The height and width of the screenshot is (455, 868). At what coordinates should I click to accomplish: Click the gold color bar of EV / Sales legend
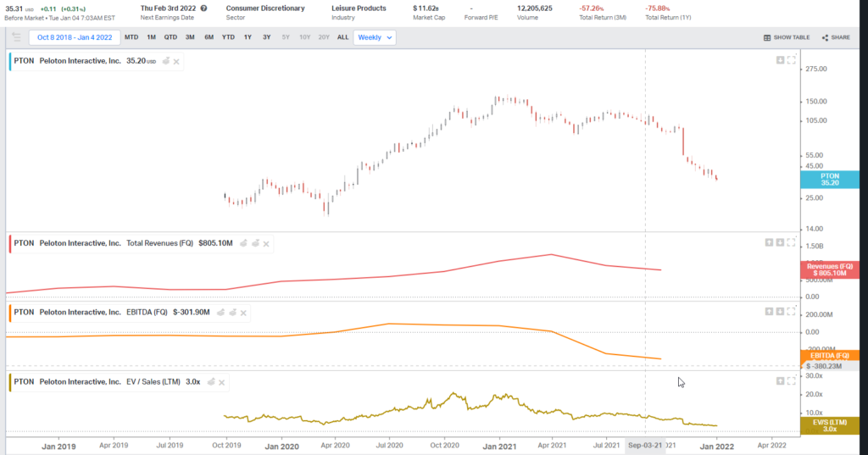(x=10, y=382)
